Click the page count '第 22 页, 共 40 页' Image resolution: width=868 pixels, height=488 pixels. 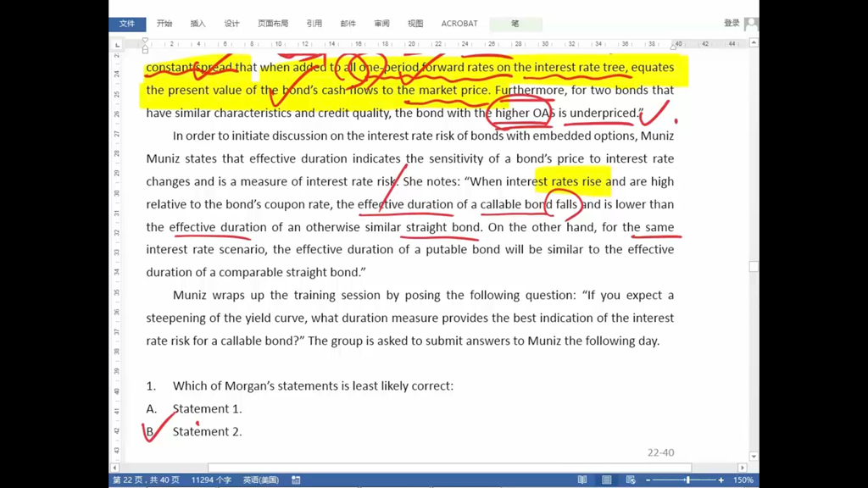146,480
